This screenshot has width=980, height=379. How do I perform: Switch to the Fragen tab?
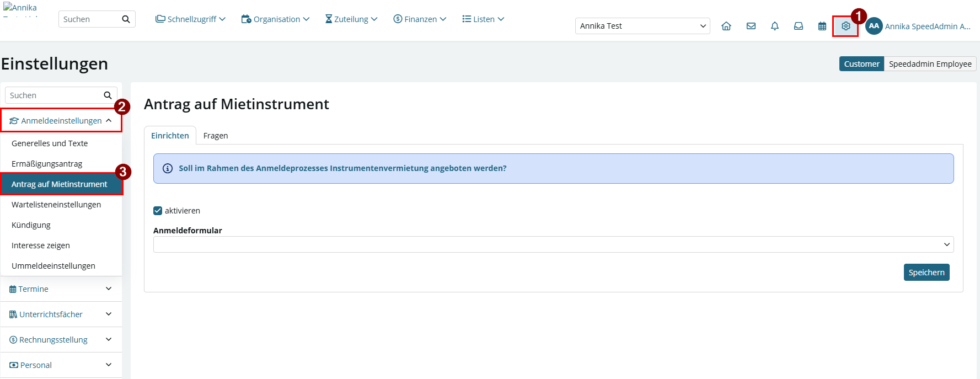pos(216,136)
